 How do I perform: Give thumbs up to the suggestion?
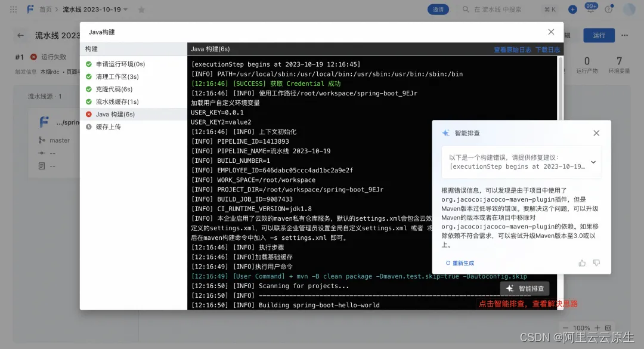point(582,263)
